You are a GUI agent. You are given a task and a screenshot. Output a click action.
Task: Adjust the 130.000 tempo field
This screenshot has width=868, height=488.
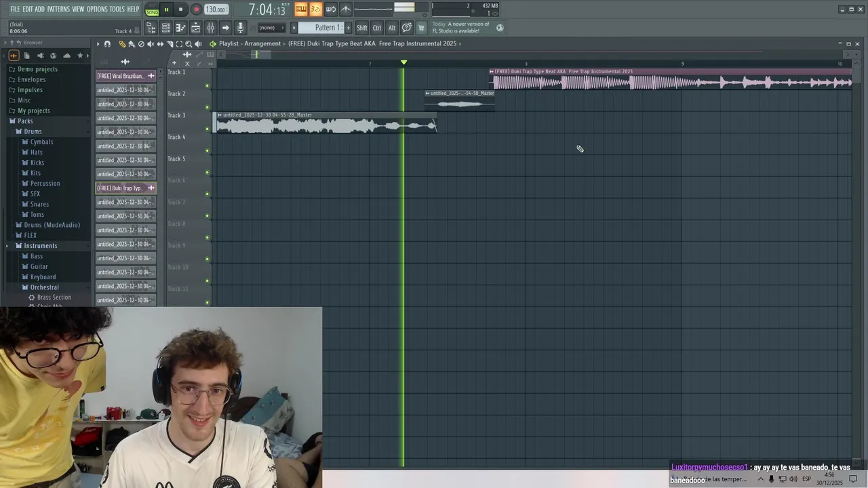pos(216,9)
